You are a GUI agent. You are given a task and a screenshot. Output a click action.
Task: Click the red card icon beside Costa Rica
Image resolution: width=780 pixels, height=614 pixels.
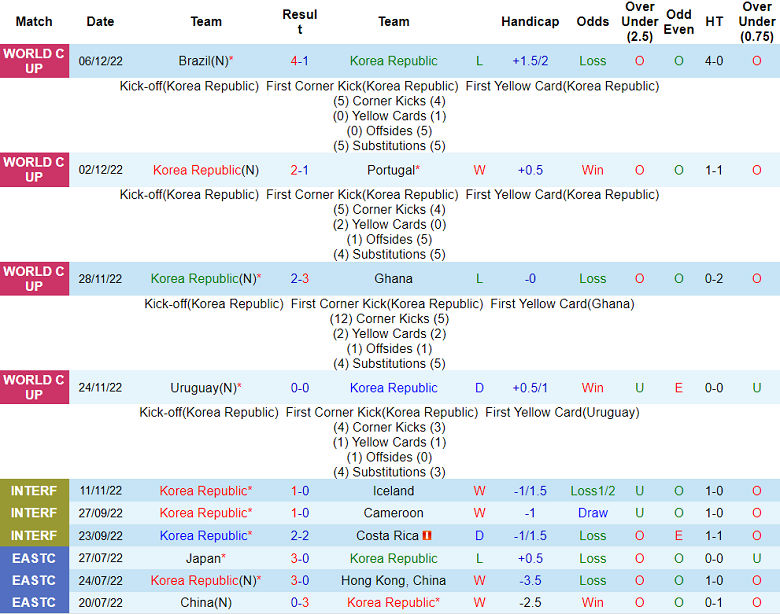427,536
